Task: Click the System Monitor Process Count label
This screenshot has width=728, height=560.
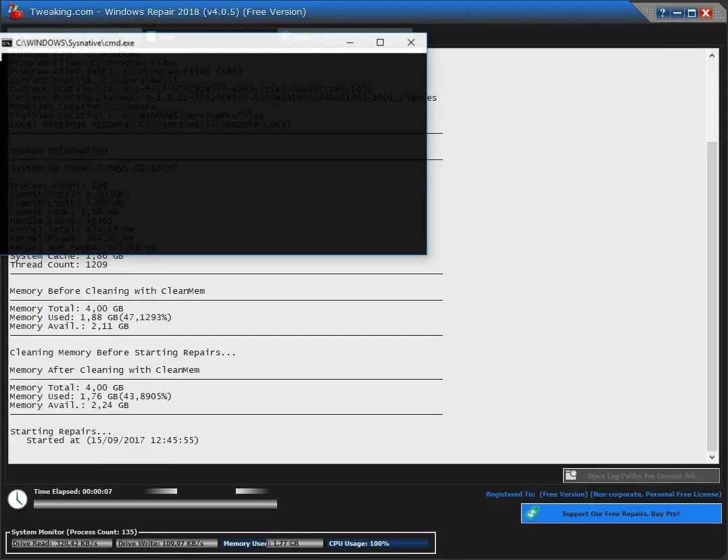Action: pos(74,532)
